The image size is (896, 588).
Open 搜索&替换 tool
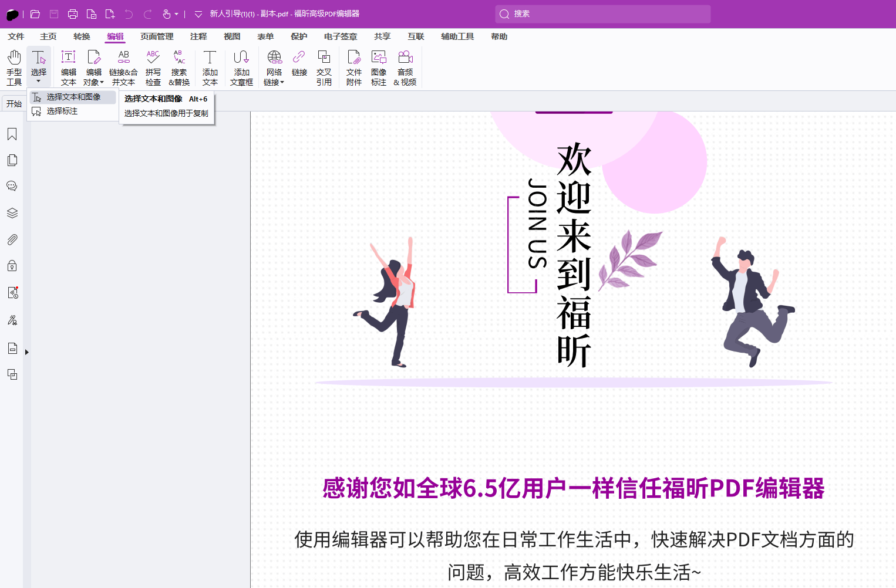(x=179, y=67)
